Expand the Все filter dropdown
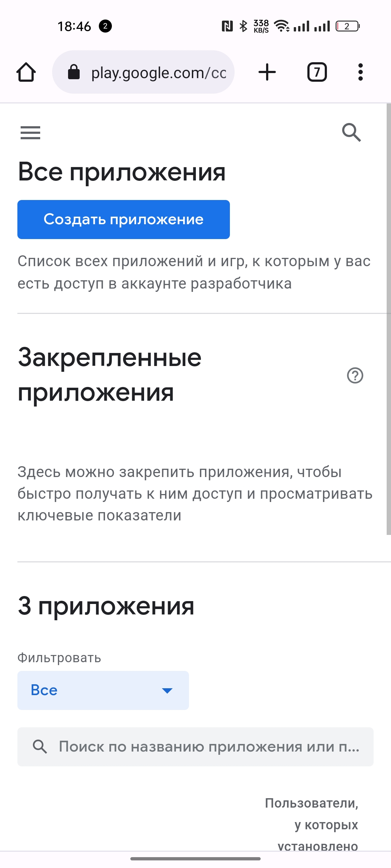This screenshot has height=868, width=391. (103, 690)
